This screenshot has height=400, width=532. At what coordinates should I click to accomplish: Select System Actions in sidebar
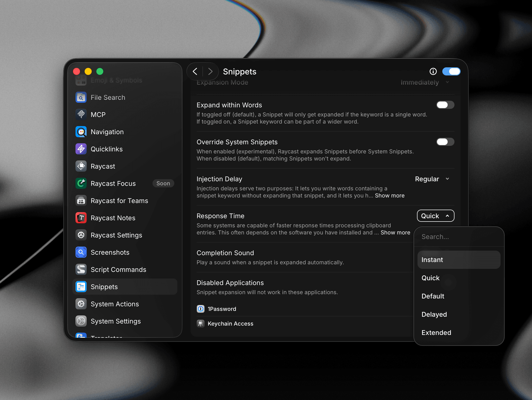pyautogui.click(x=125, y=304)
